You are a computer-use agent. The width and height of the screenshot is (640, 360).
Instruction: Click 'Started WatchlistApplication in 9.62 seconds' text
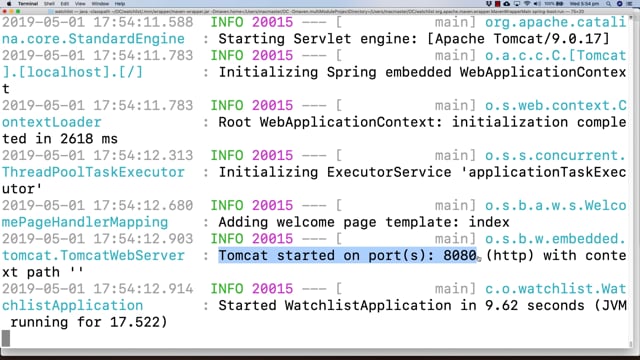pos(402,305)
